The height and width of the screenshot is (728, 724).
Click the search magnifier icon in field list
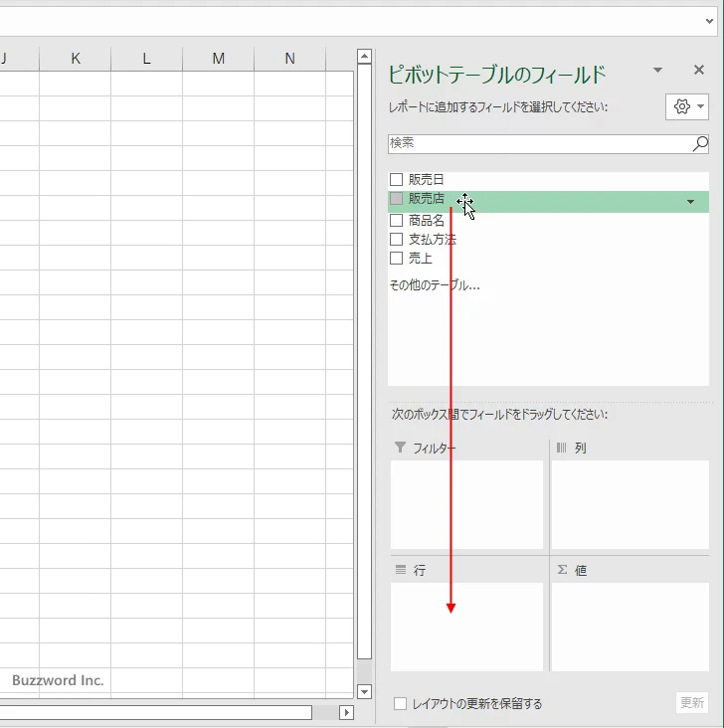point(700,144)
